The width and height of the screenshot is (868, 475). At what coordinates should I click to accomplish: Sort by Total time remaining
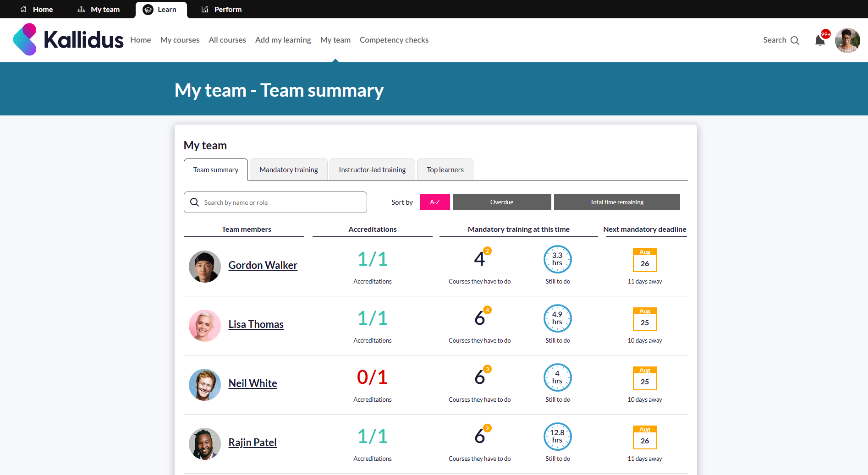point(616,202)
